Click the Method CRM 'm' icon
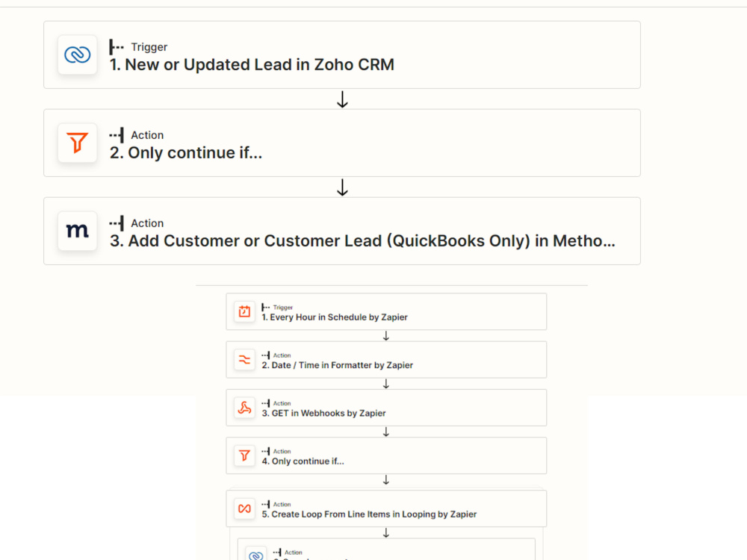Viewport: 747px width, 560px height. [77, 231]
